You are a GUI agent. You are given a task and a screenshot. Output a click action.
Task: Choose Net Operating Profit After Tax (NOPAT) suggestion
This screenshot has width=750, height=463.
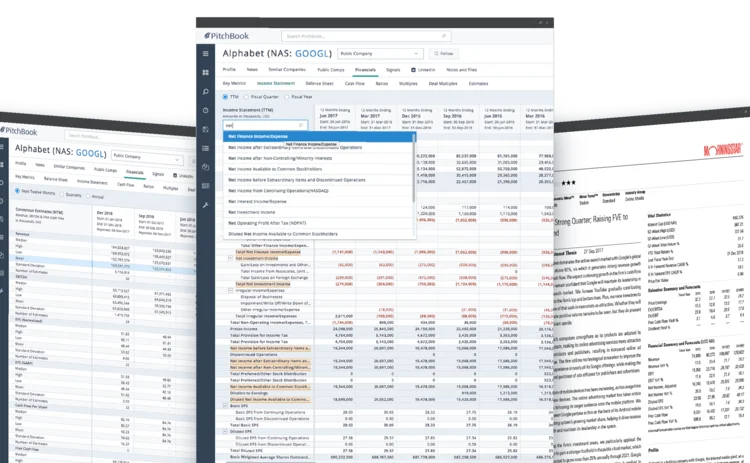tap(318, 223)
